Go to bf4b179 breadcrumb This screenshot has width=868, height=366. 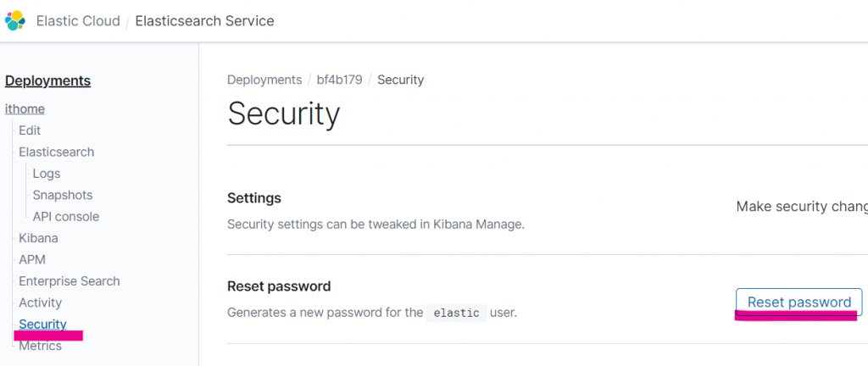coord(339,80)
